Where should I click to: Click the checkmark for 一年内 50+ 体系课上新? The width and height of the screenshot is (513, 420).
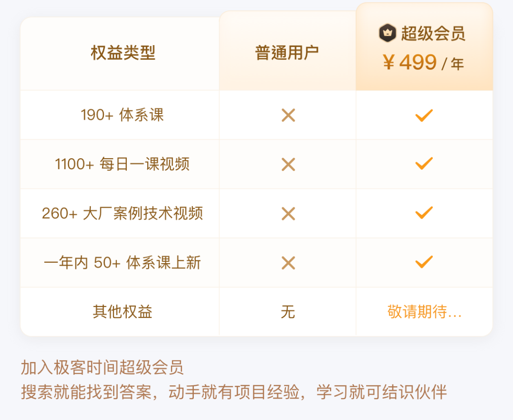click(x=424, y=262)
